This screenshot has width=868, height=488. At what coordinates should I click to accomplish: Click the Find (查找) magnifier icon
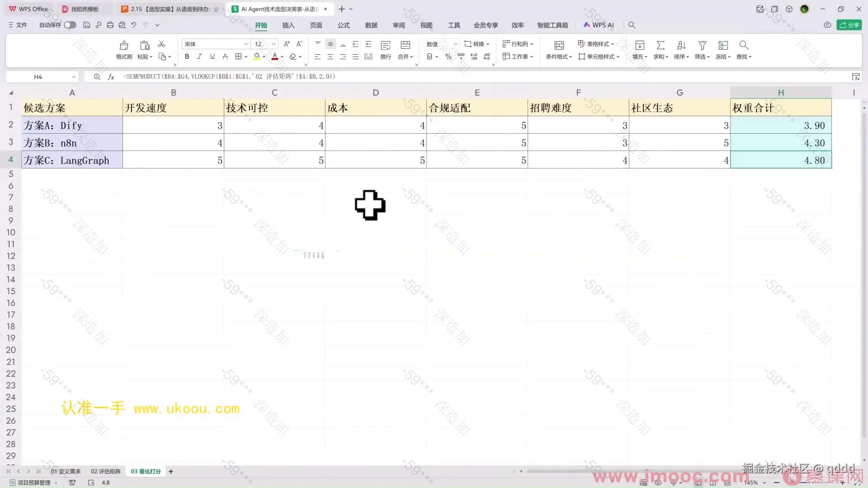coord(744,45)
